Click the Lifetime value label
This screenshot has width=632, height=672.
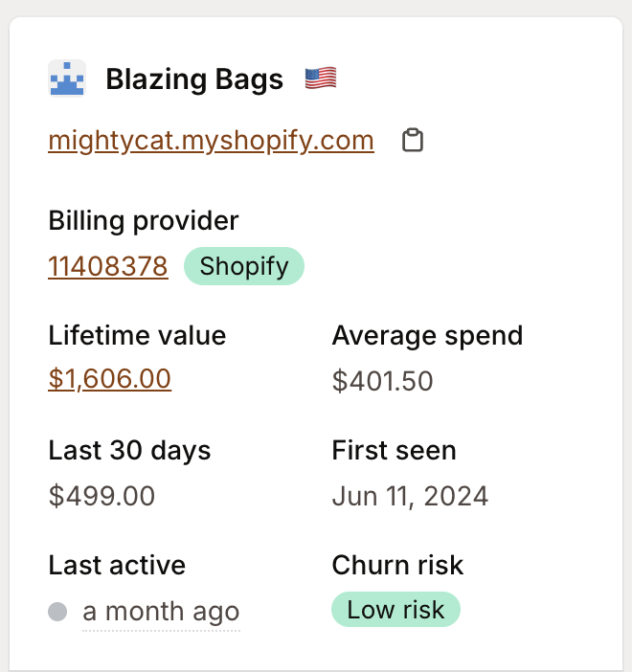(137, 336)
